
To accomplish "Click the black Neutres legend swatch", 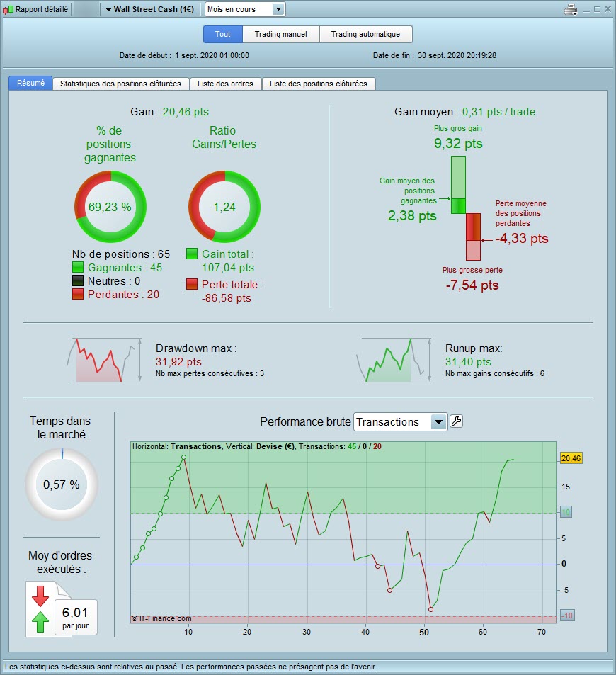I will point(77,280).
